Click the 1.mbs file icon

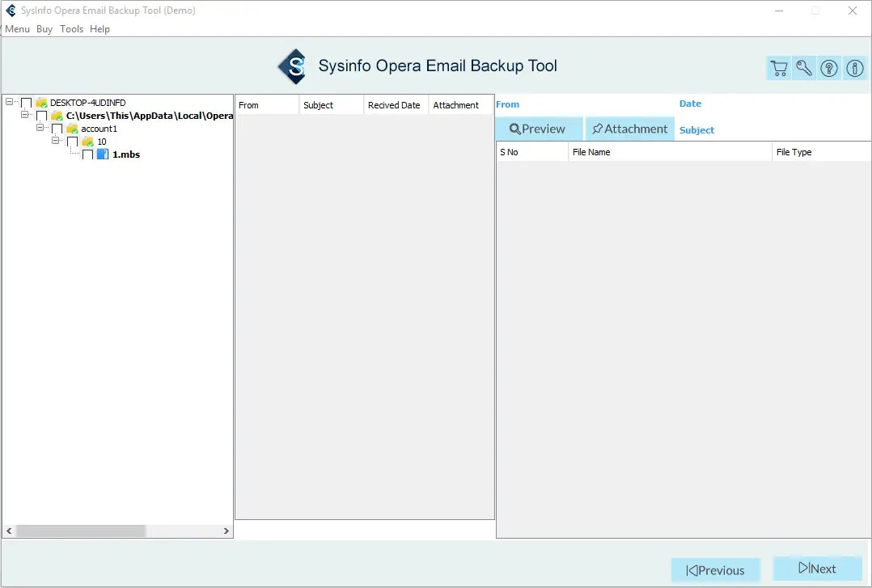[x=103, y=154]
